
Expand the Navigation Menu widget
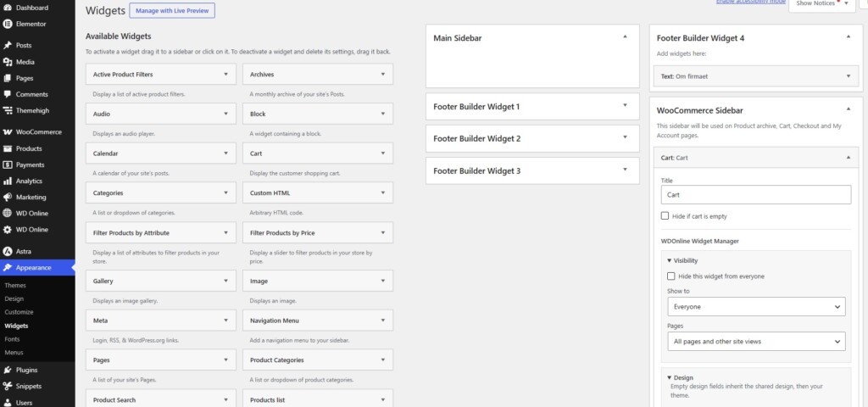click(382, 320)
